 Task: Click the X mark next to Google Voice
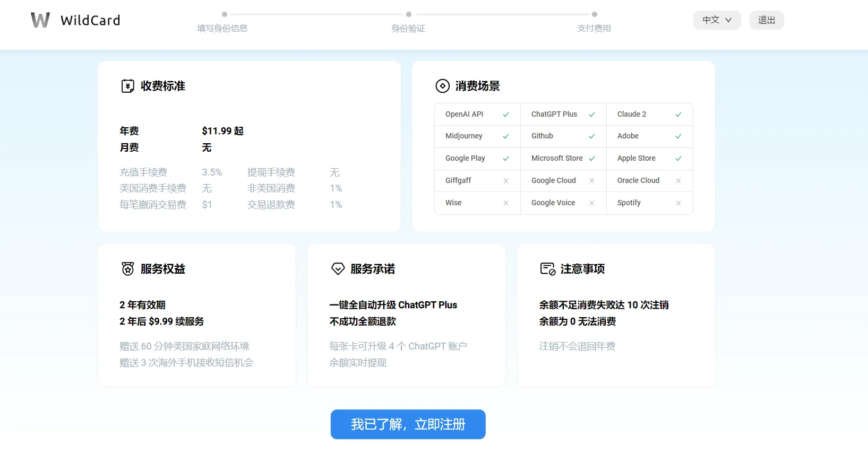(x=592, y=203)
